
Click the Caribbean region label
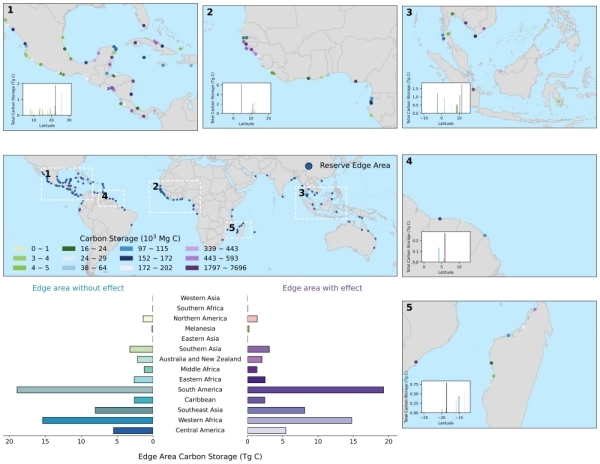[200, 400]
